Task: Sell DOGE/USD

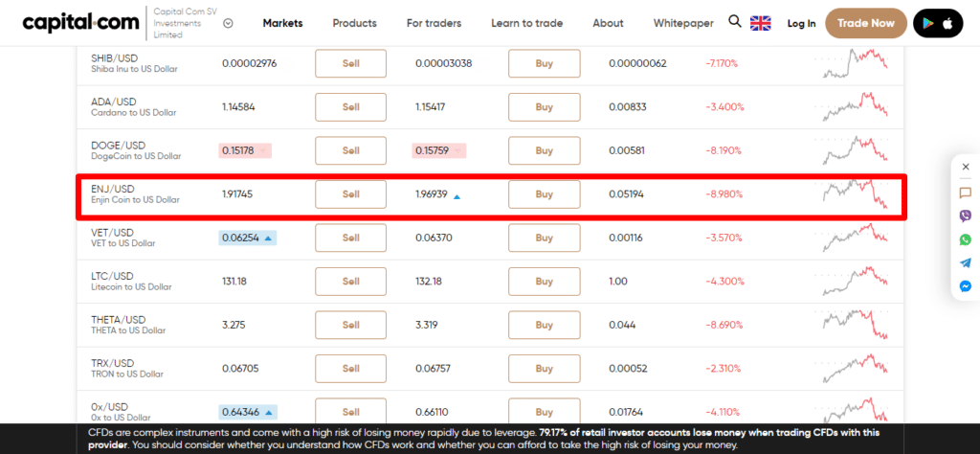Action: coord(350,150)
